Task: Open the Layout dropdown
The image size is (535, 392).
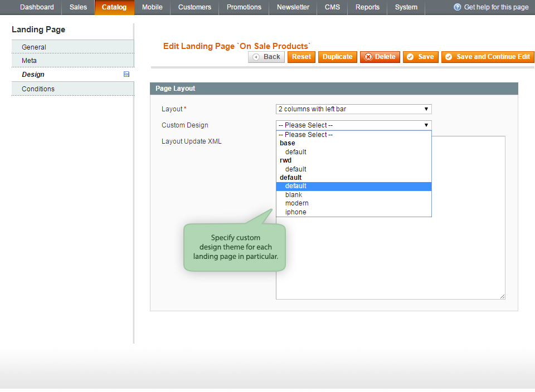Action: 353,109
